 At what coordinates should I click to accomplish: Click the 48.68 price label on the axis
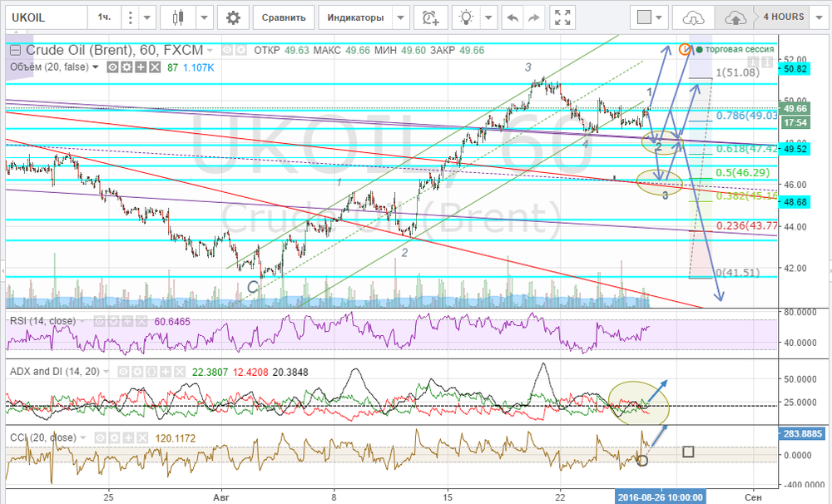[795, 202]
